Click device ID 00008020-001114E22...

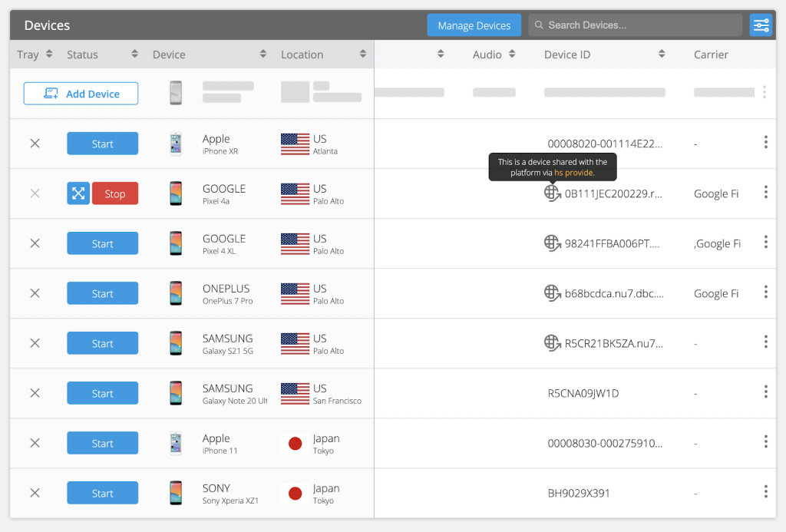605,144
